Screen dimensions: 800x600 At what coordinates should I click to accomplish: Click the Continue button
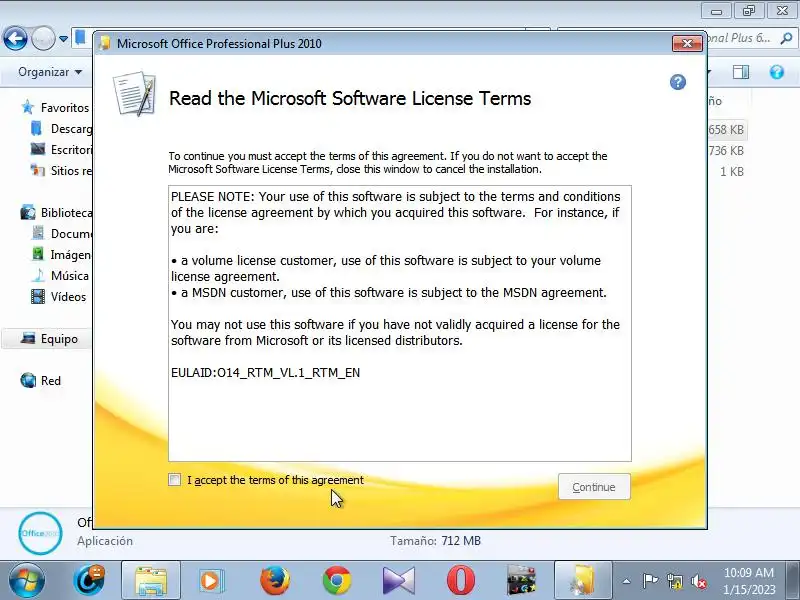594,487
